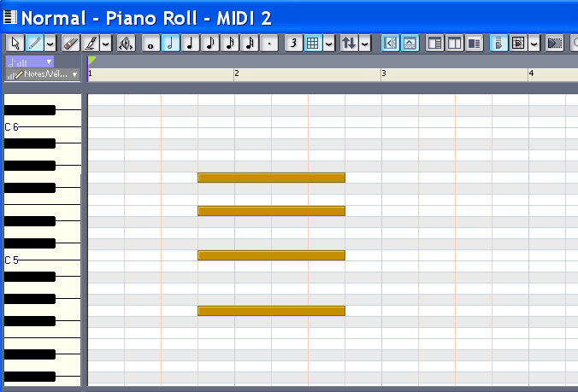Select the pencil draw tool
Viewport: 578px width, 392px height.
[34, 43]
